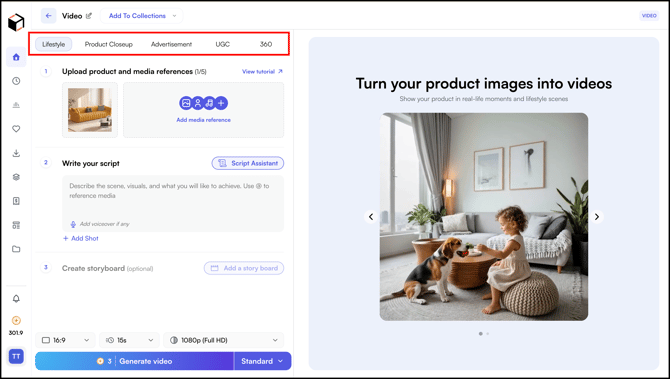Click the cube app logo
The width and height of the screenshot is (670, 379).
[x=16, y=22]
